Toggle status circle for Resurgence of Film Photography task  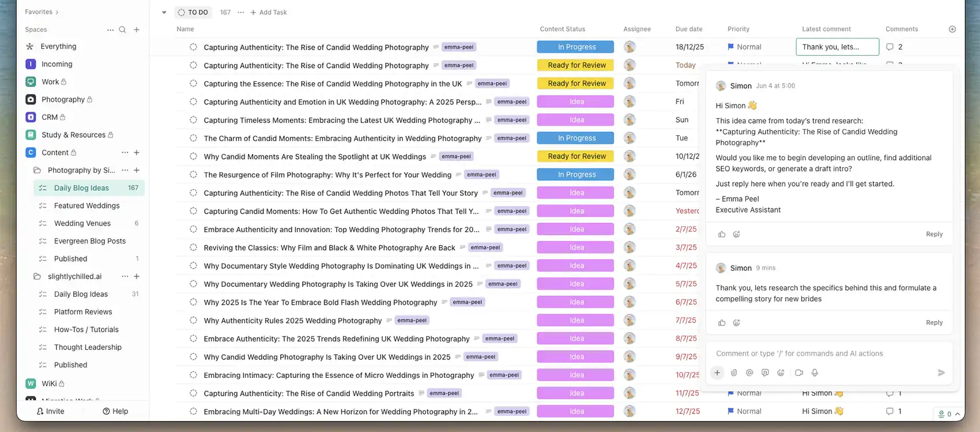click(193, 175)
